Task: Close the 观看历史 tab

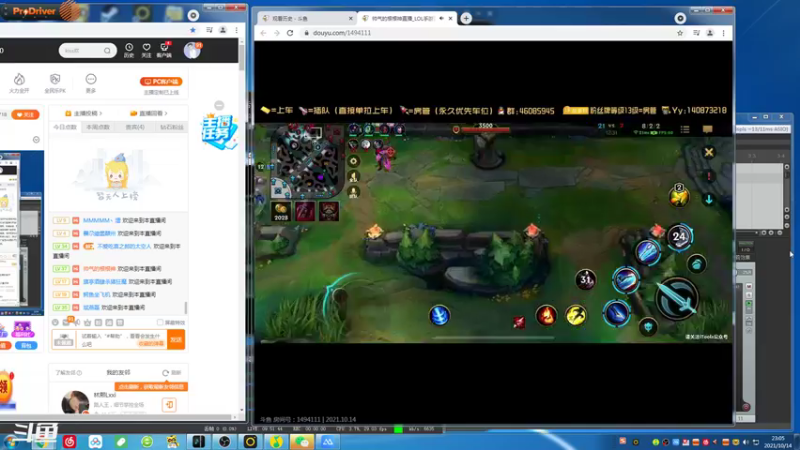Action: (351, 18)
